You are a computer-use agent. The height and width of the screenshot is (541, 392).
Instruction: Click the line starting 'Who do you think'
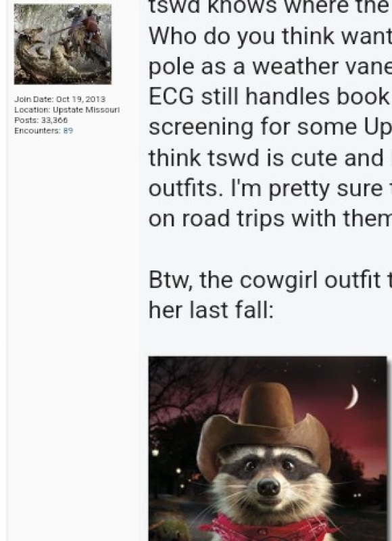pos(270,37)
